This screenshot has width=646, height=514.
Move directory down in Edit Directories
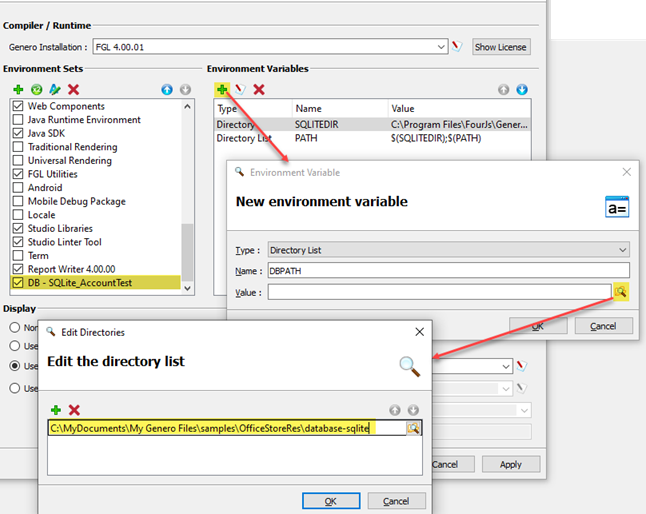(413, 410)
